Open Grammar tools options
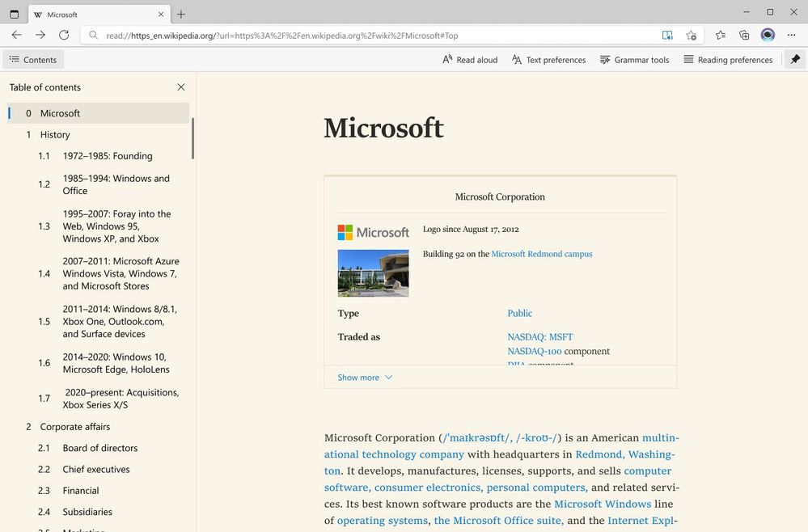808x532 pixels. (x=634, y=60)
